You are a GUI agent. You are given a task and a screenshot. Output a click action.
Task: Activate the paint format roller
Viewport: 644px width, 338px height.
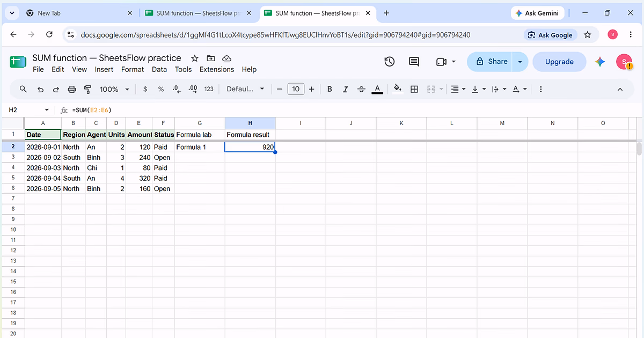point(88,89)
